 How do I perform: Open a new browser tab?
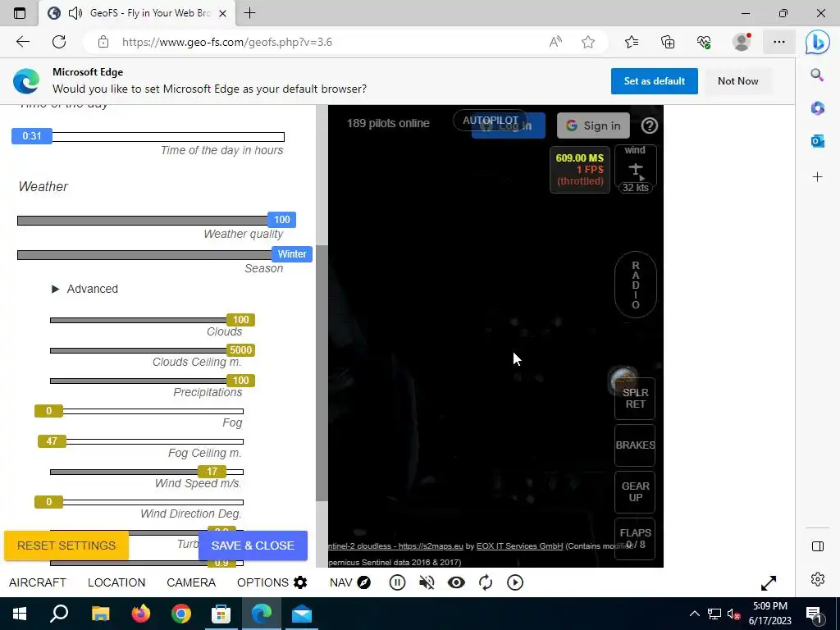[x=249, y=13]
